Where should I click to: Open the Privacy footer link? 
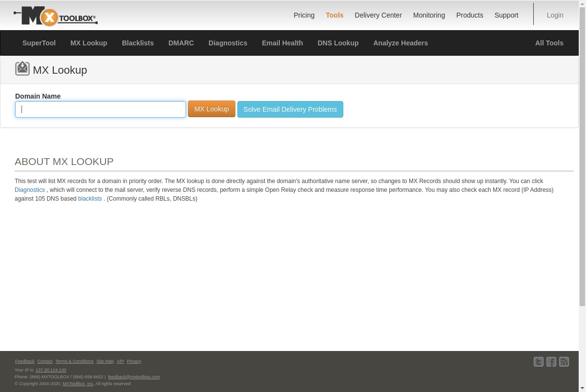pos(134,361)
